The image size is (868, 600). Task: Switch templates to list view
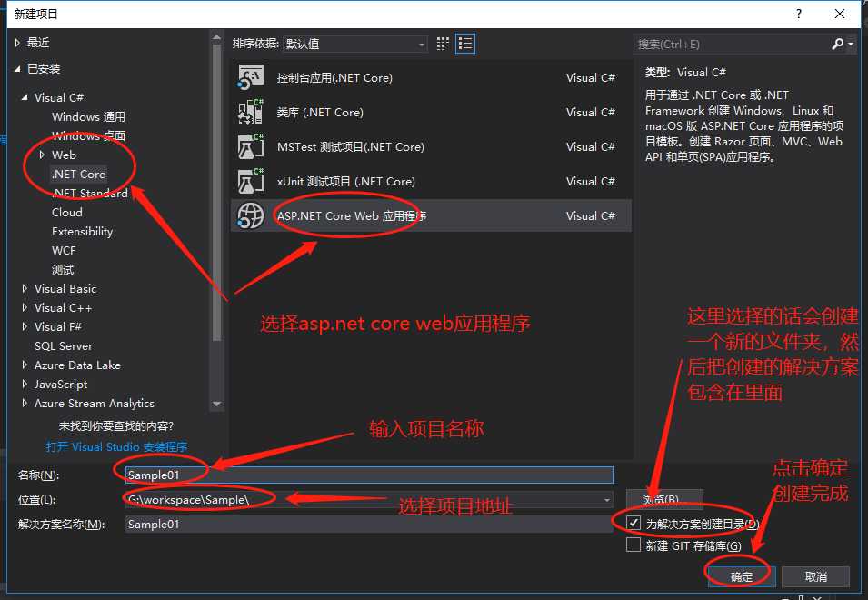click(x=465, y=44)
